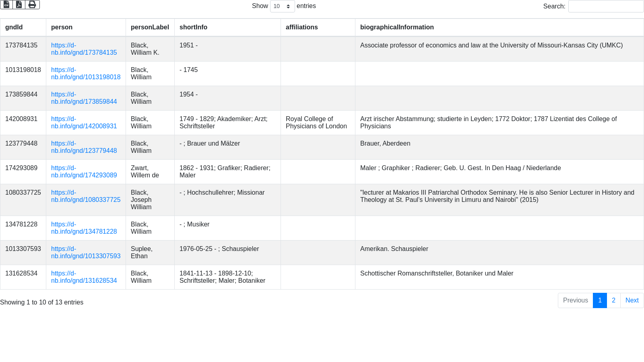Click the Next pagination button
The height and width of the screenshot is (362, 644).
pos(632,300)
